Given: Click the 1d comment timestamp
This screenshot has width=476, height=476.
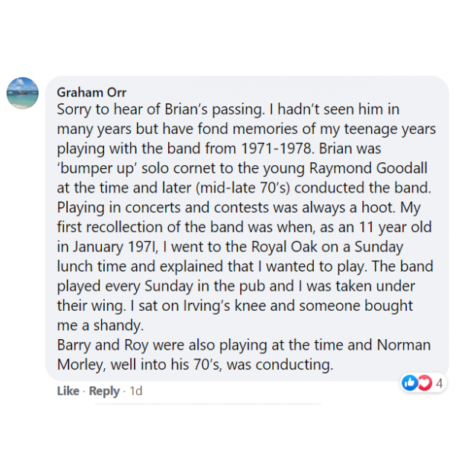Looking at the screenshot, I should pos(136,390).
